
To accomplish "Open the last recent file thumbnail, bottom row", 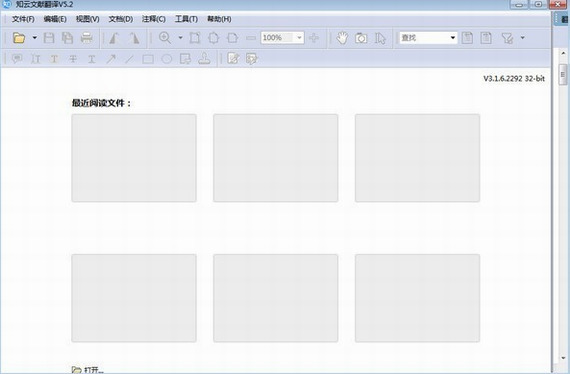I will pyautogui.click(x=417, y=298).
